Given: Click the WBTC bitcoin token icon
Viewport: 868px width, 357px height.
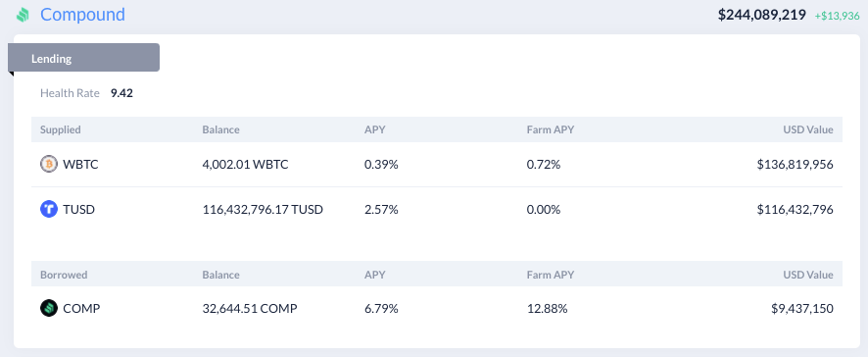Looking at the screenshot, I should pyautogui.click(x=49, y=164).
